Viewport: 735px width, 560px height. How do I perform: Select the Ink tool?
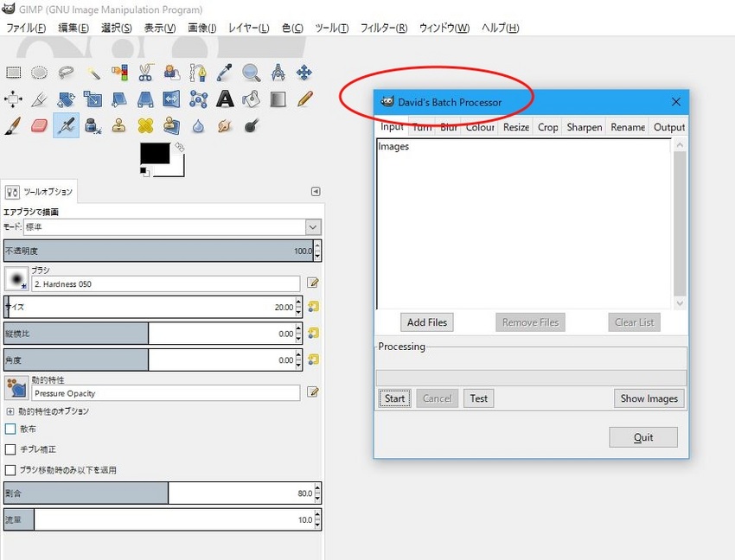(93, 125)
